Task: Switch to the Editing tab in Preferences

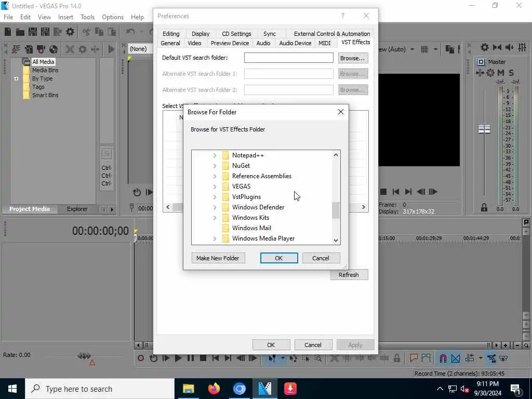Action: (170, 34)
